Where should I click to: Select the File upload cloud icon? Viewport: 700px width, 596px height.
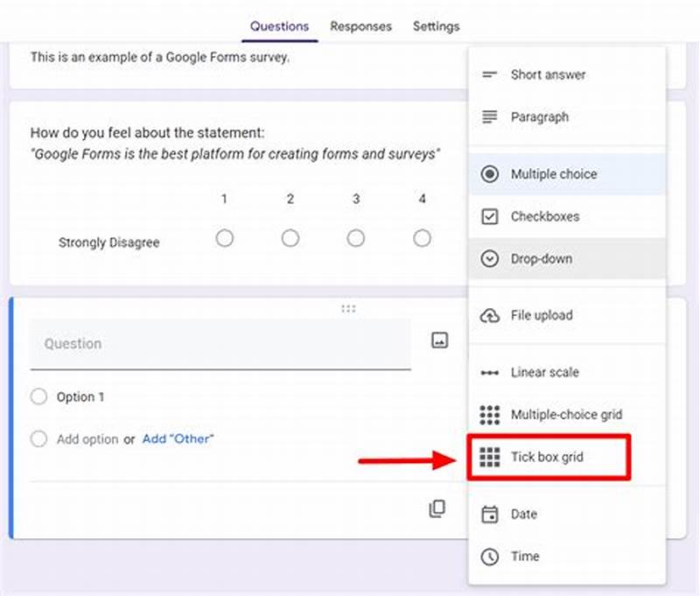[x=490, y=315]
